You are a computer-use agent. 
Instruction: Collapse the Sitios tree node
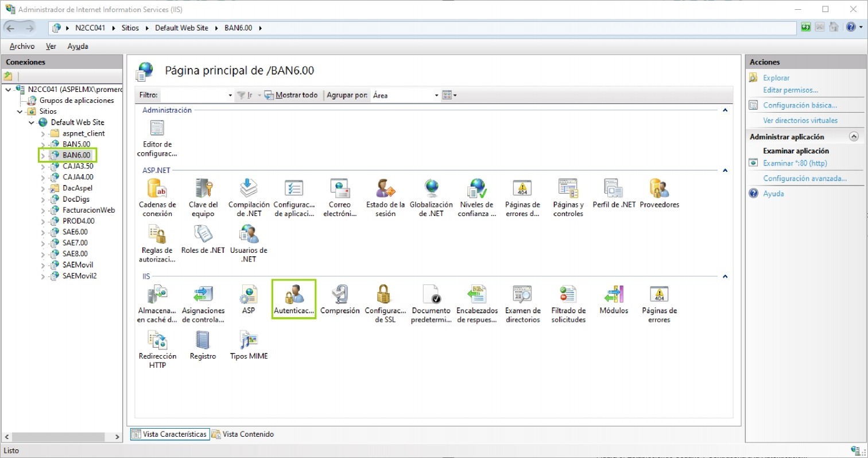click(20, 111)
